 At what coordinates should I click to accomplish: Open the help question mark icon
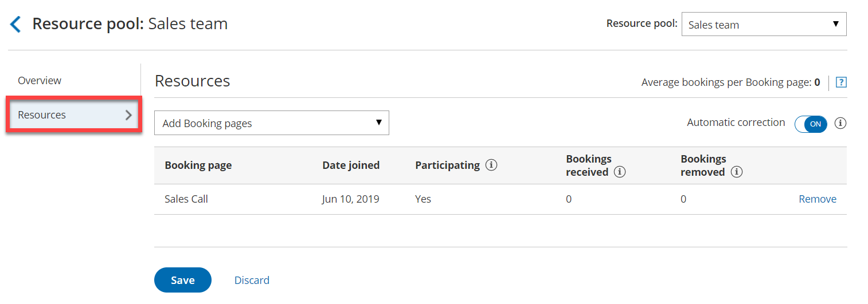tap(841, 82)
